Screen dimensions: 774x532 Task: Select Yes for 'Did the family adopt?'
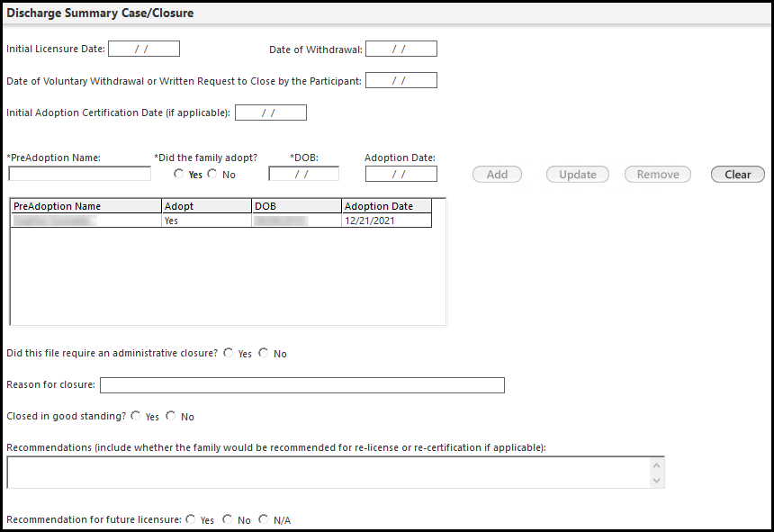tap(179, 175)
